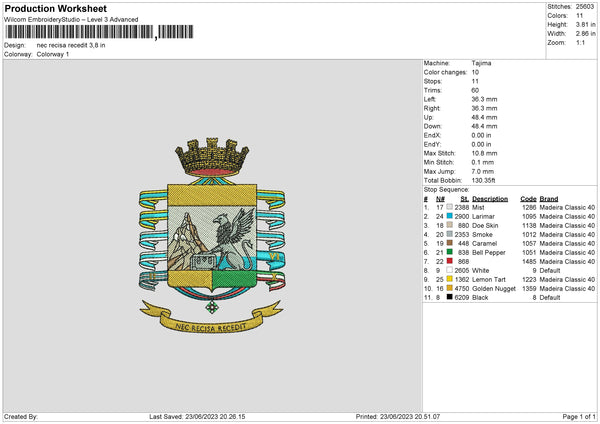Select the 'Golden Nugget' description text
Screen dimensions: 600x424
point(494,289)
